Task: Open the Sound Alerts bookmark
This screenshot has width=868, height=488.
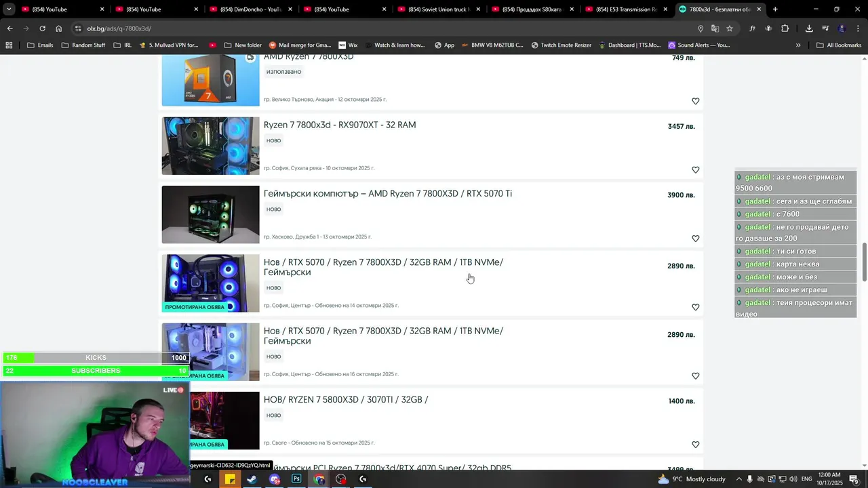Action: click(x=698, y=45)
